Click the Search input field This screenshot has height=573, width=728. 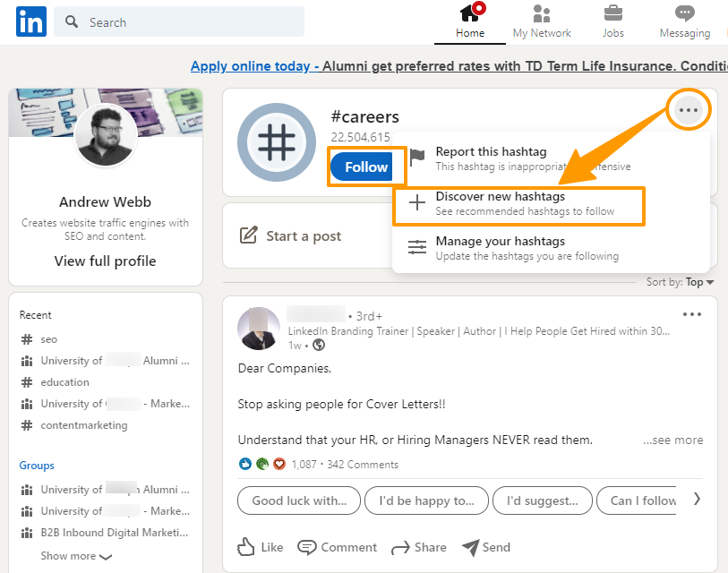[x=188, y=22]
